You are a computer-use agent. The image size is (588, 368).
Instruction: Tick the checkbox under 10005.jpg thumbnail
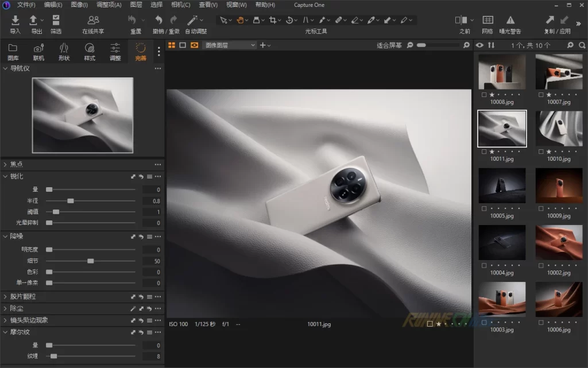(484, 209)
